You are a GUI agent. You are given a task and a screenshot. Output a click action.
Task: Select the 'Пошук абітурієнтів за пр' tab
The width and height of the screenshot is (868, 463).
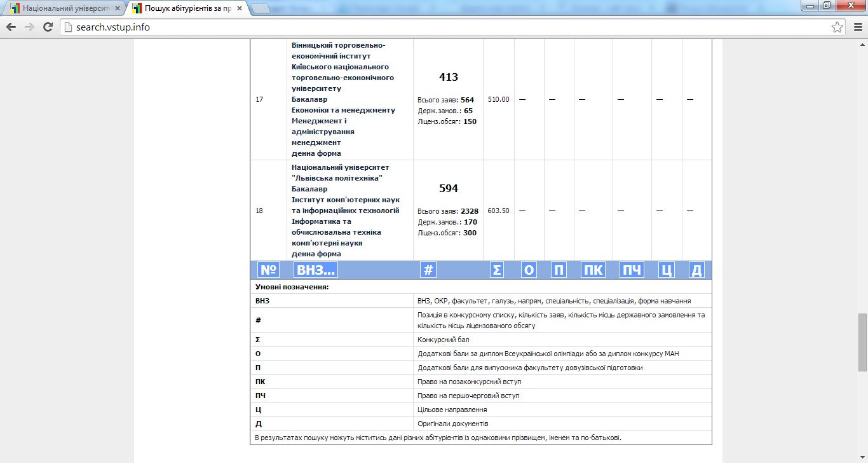coord(187,9)
